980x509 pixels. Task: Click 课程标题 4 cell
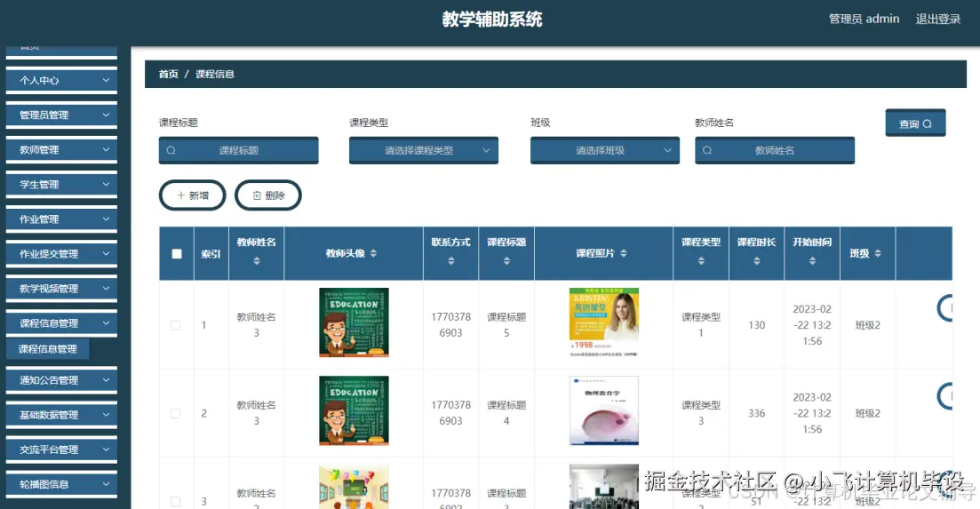pyautogui.click(x=506, y=413)
